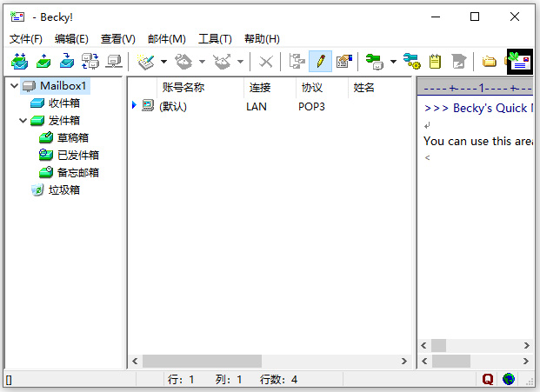Open the dropdown beside the green wrench icon

pos(393,62)
